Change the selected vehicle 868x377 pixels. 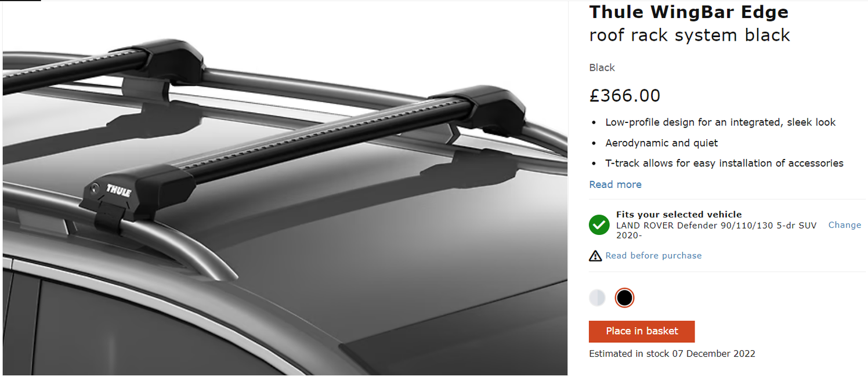tap(844, 225)
